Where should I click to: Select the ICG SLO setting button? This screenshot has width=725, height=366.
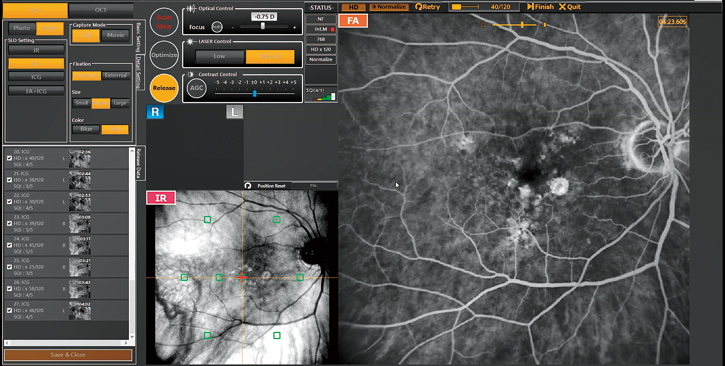(36, 77)
